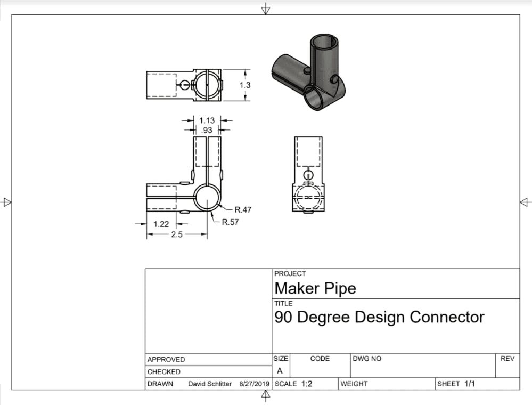This screenshot has height=405, width=532.
Task: Click the DRAWN field label
Action: [160, 384]
